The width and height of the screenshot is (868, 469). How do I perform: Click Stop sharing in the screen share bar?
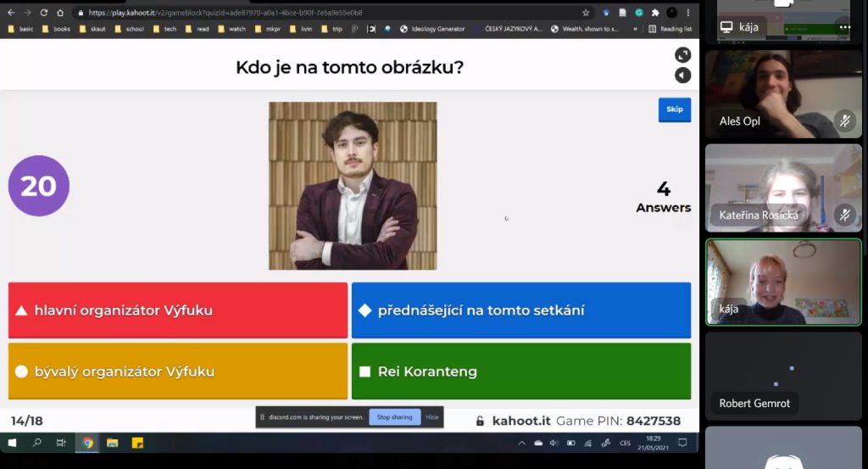tap(394, 417)
